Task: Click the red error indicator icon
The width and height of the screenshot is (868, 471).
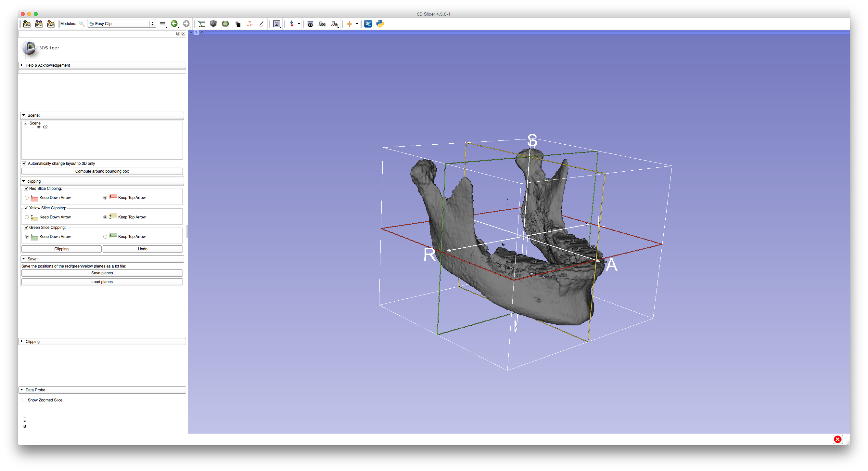Action: tap(837, 439)
